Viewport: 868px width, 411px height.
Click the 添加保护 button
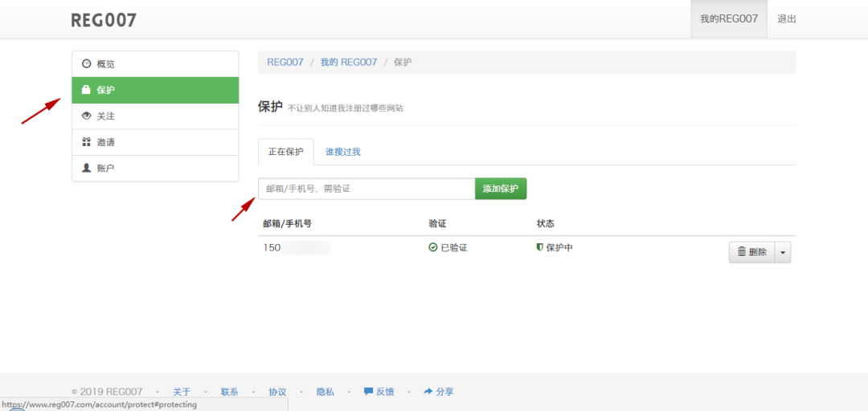point(501,189)
